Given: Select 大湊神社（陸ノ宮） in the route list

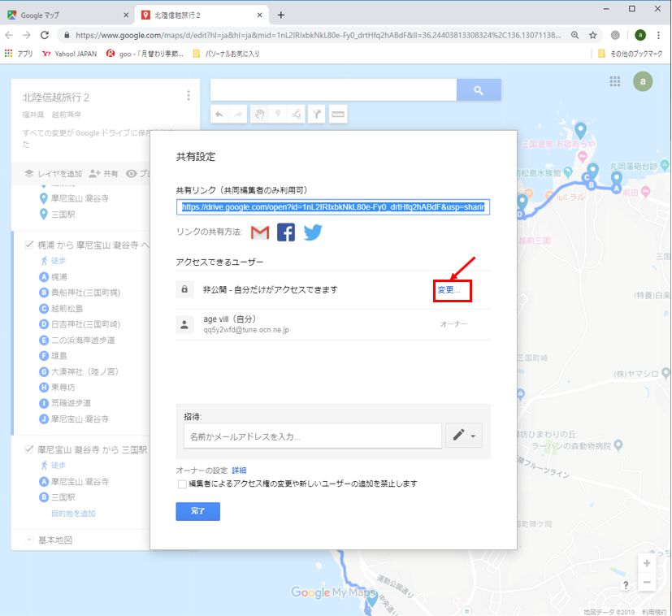Looking at the screenshot, I should [x=85, y=371].
